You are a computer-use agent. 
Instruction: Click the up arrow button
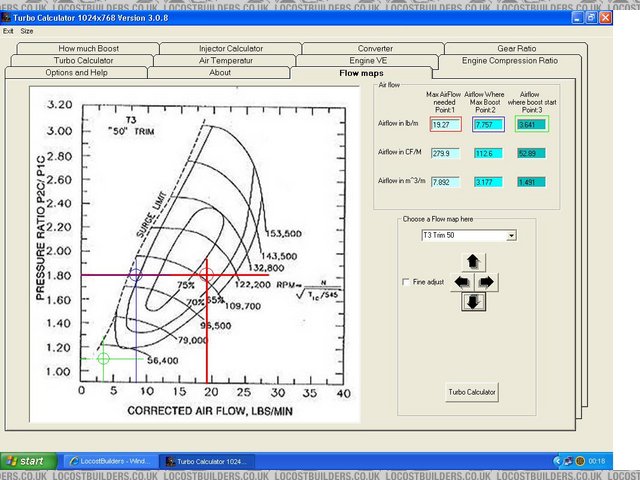(473, 262)
